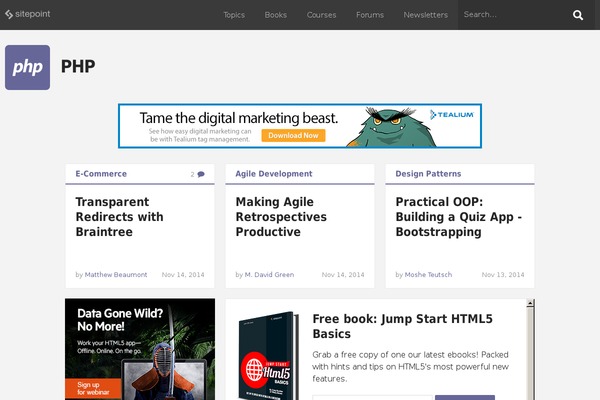Click the magnifier search icon
The image size is (600, 400).
[578, 15]
